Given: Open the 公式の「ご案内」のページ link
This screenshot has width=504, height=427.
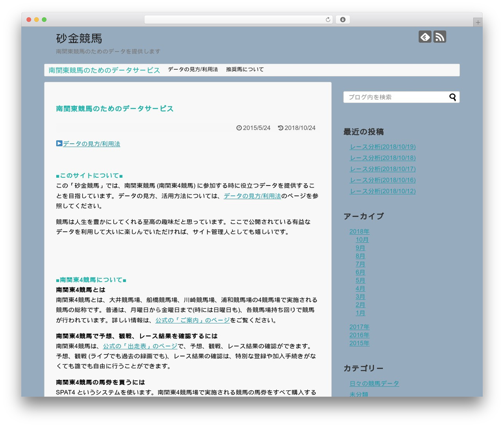Looking at the screenshot, I should 193,320.
